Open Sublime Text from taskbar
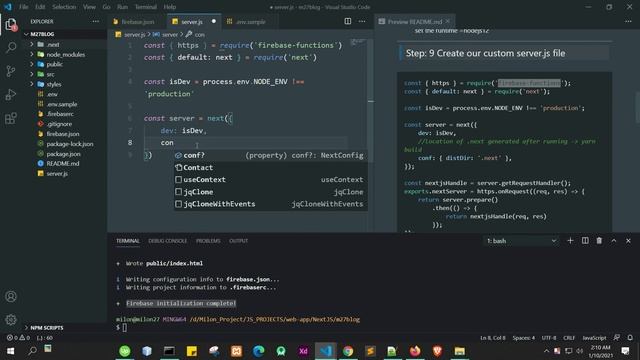This screenshot has height=360, width=640. (x=370, y=351)
